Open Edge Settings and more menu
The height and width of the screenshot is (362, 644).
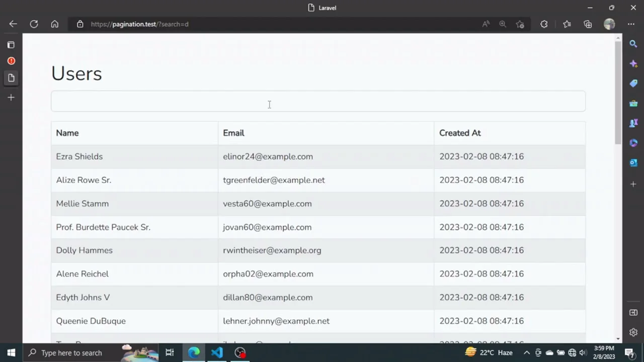tap(631, 24)
